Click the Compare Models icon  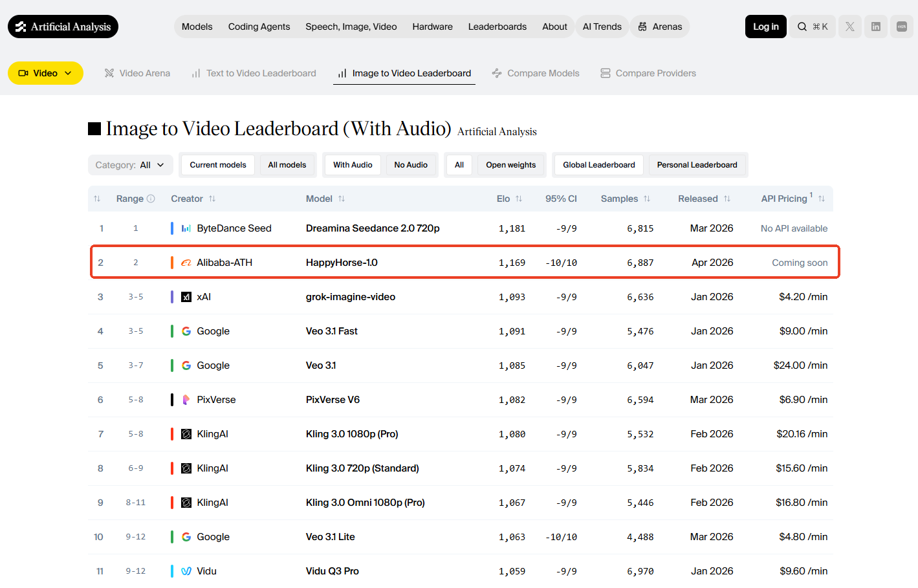coord(497,73)
